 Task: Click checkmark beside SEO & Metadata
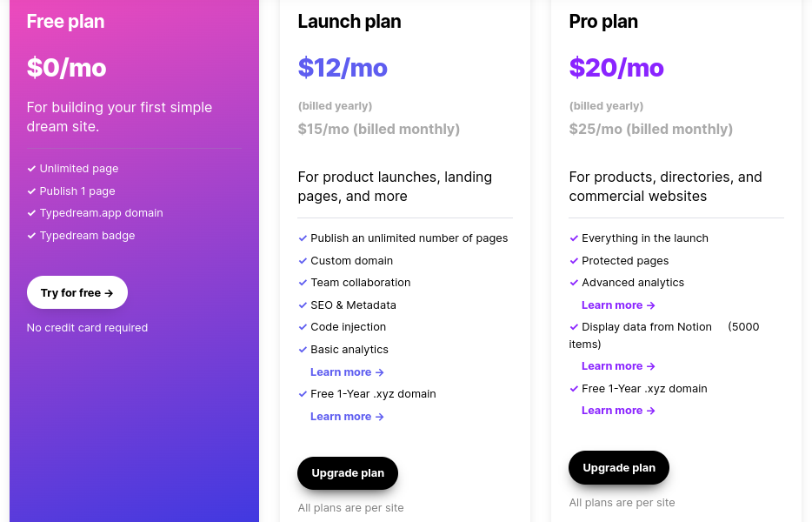pyautogui.click(x=303, y=305)
